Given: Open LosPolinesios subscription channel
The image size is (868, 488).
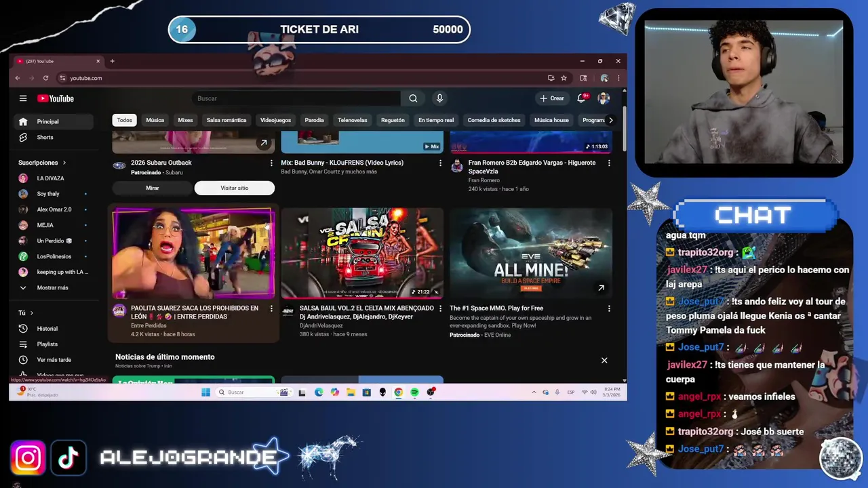Looking at the screenshot, I should pos(54,257).
